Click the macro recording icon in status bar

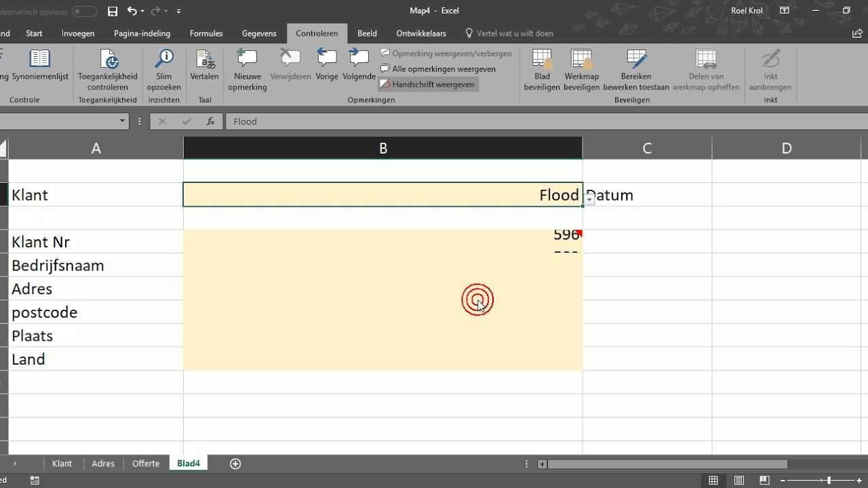coord(35,481)
